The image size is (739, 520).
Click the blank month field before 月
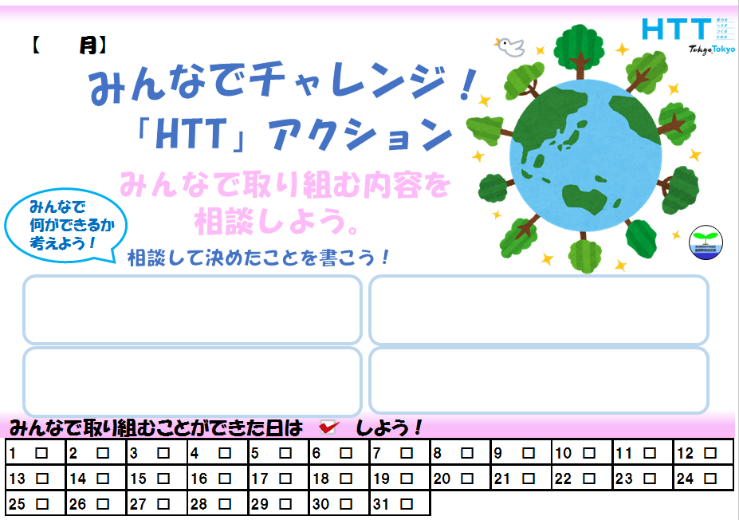tap(59, 46)
